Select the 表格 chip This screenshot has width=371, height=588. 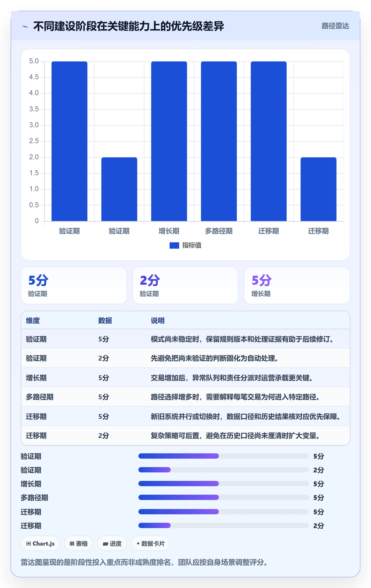[x=78, y=543]
